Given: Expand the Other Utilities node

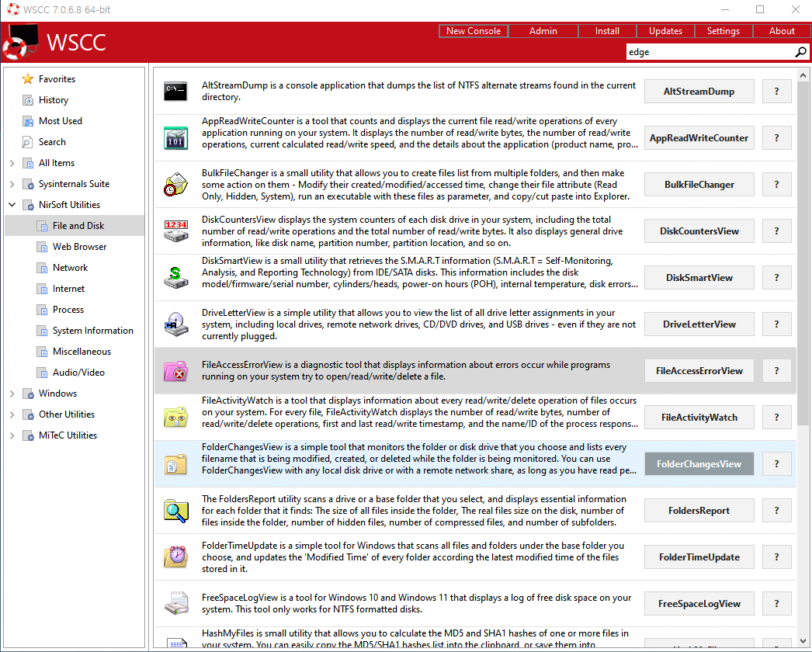Looking at the screenshot, I should coord(12,414).
